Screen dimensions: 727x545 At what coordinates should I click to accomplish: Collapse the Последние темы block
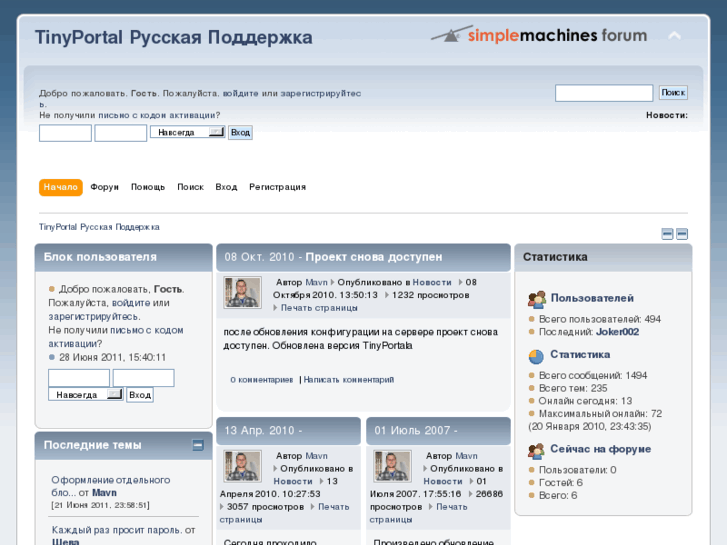tap(198, 445)
